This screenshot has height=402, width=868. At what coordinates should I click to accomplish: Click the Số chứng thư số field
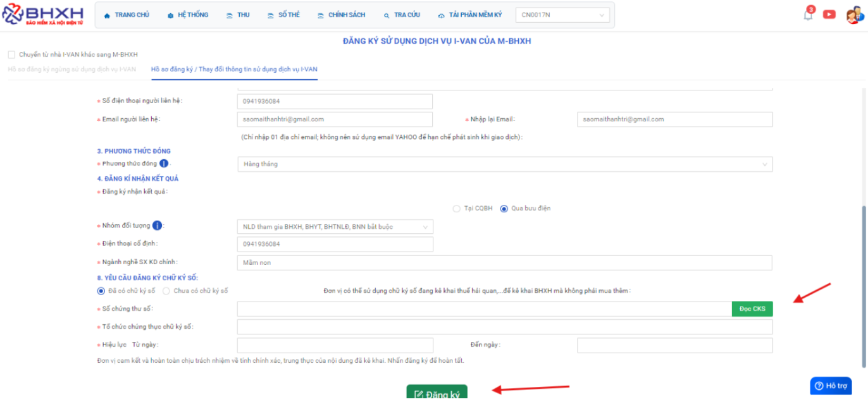pos(484,309)
